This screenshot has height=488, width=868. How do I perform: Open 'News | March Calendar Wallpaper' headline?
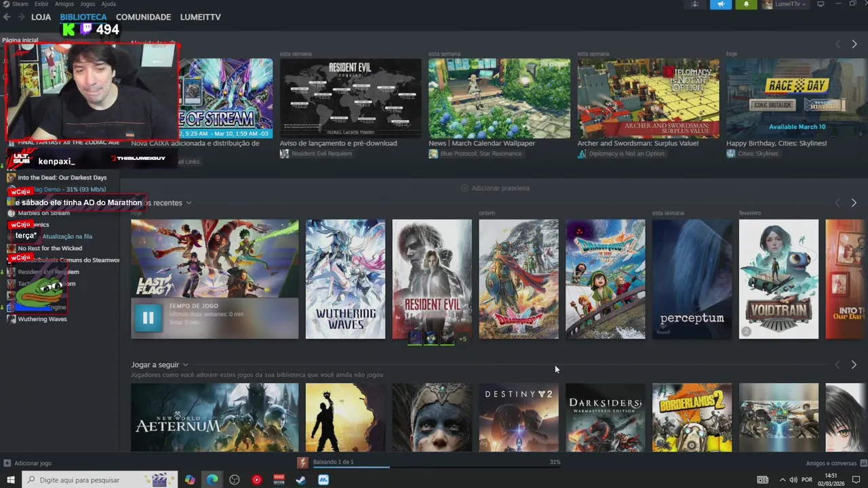coord(481,143)
